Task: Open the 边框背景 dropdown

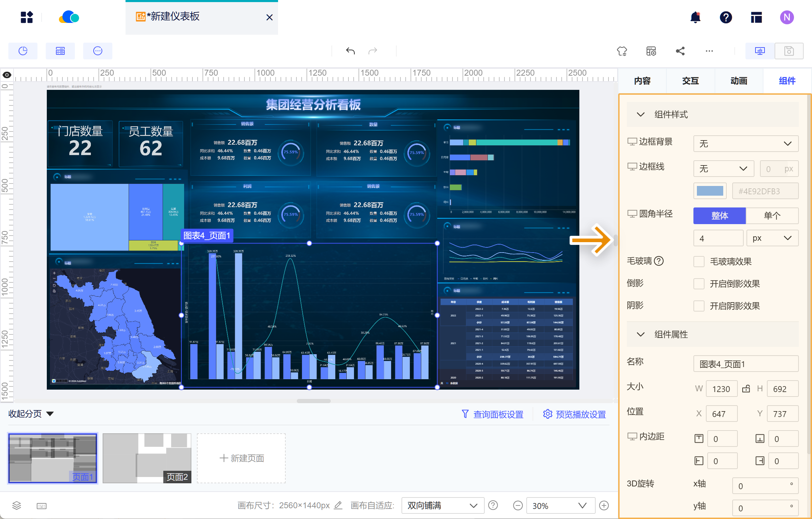Action: (745, 144)
